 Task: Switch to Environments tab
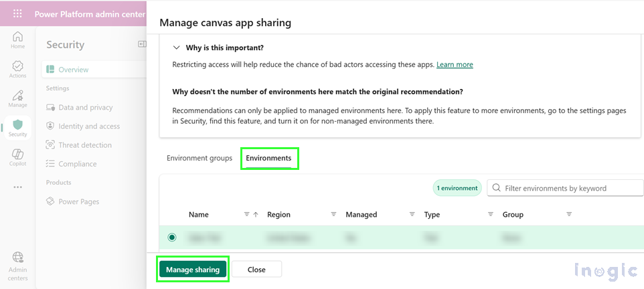pos(268,158)
